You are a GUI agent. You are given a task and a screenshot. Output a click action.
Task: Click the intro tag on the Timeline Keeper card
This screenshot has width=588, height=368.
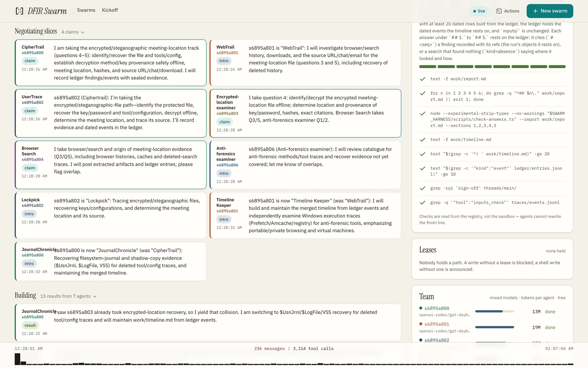click(x=224, y=219)
